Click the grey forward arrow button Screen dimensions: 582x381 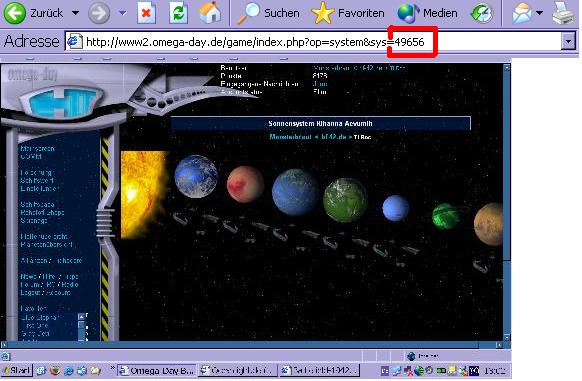tap(99, 13)
